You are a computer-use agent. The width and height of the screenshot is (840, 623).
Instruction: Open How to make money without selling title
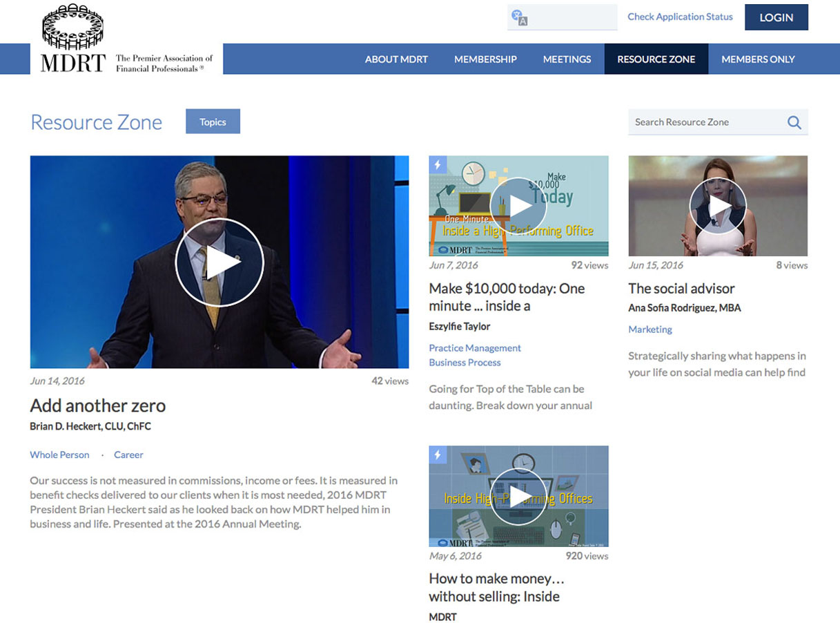pyautogui.click(x=496, y=588)
